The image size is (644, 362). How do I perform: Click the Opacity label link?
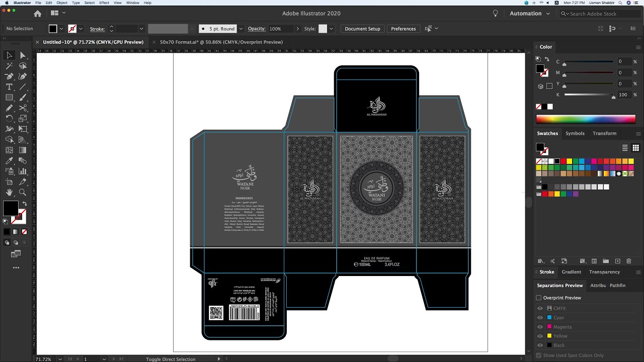pos(257,29)
